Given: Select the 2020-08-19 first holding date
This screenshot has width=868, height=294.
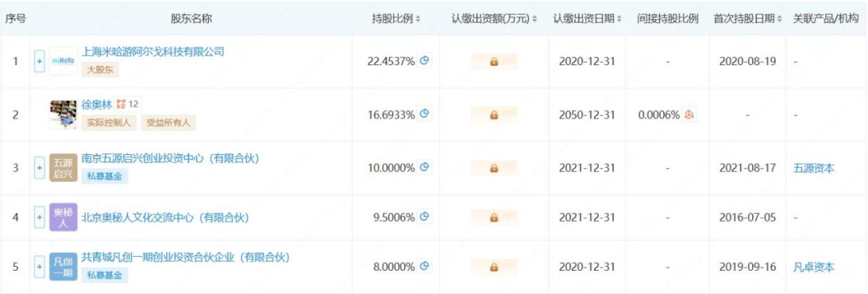Looking at the screenshot, I should click(x=747, y=62).
